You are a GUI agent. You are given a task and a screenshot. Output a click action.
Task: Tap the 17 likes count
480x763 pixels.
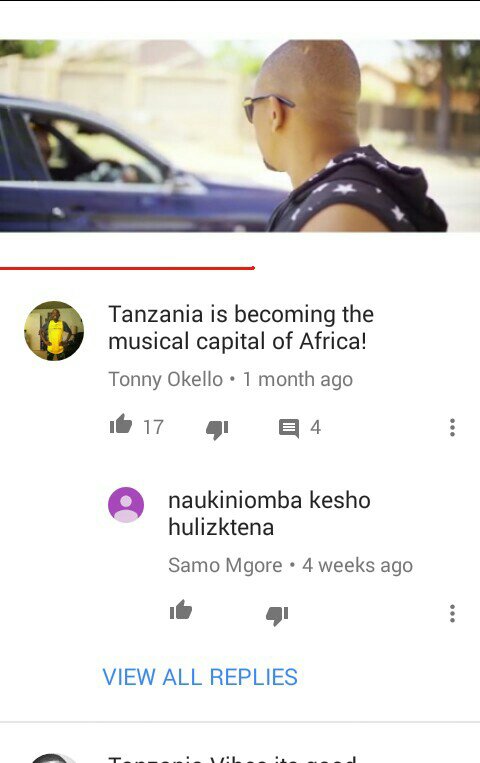[x=153, y=427]
